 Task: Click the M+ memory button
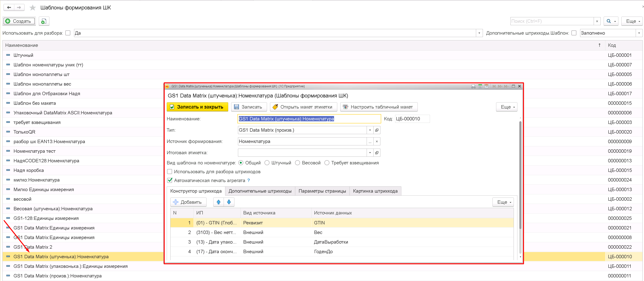point(500,86)
